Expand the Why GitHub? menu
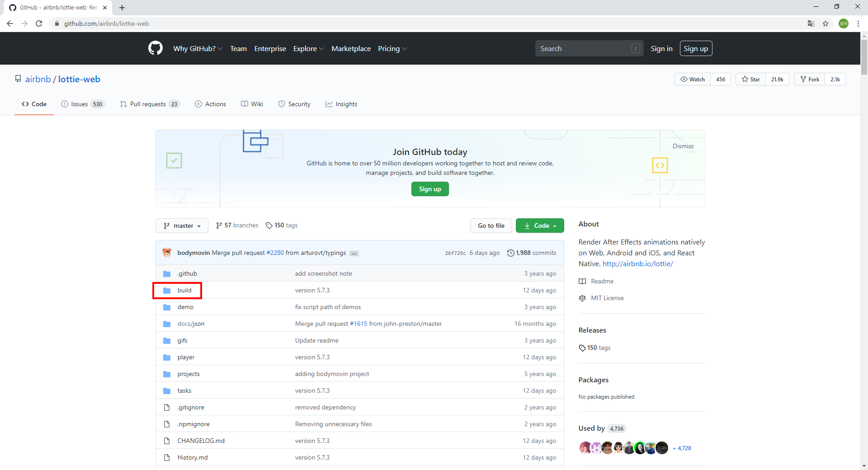The image size is (868, 470). 198,48
